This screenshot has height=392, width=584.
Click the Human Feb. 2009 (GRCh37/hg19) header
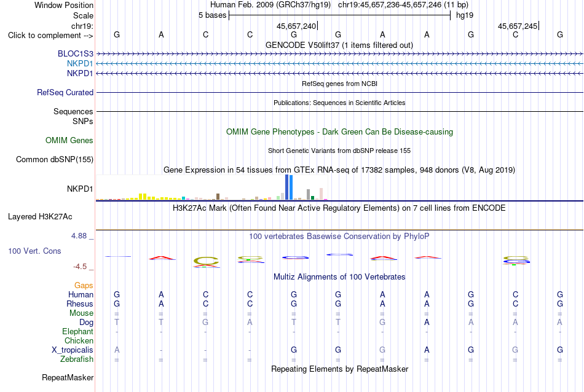pyautogui.click(x=270, y=5)
